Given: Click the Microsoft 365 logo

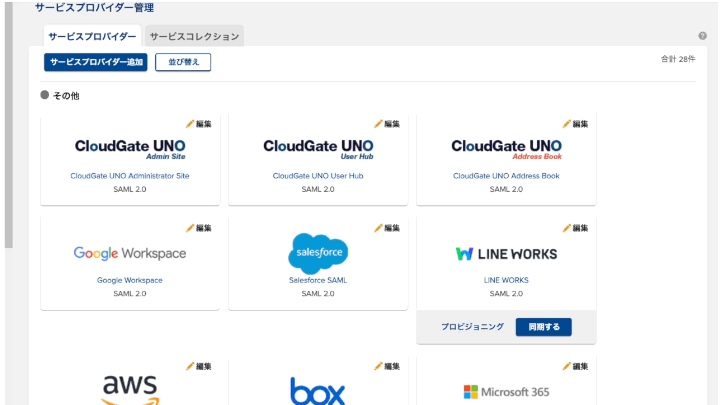Looking at the screenshot, I should 506,392.
